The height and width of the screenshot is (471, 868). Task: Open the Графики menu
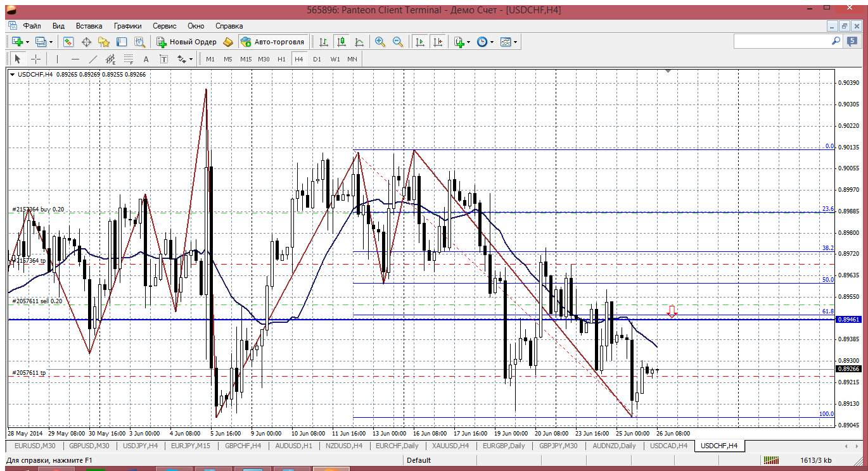127,26
